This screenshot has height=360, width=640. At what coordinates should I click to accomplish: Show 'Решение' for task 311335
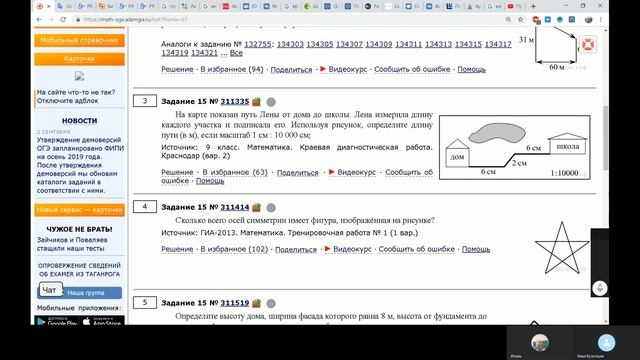177,172
